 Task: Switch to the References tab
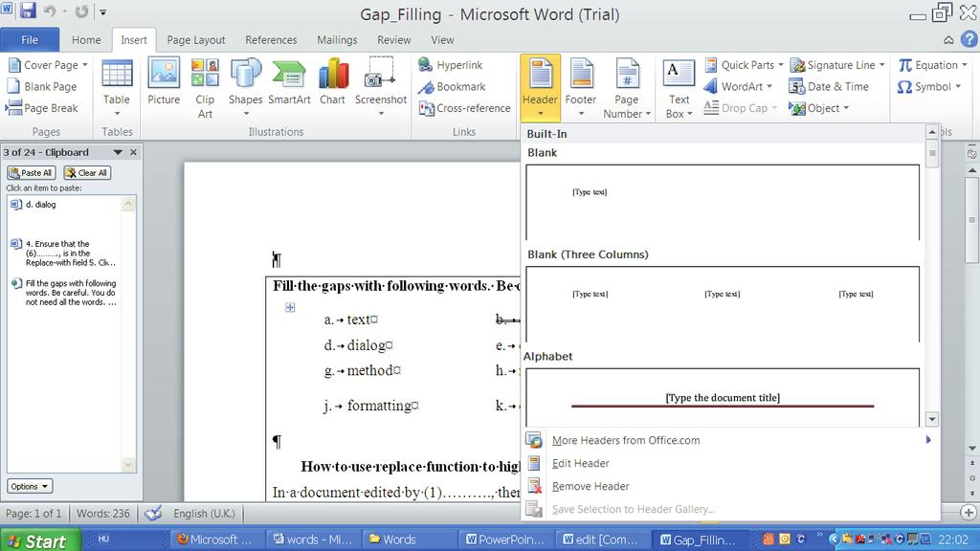click(271, 40)
